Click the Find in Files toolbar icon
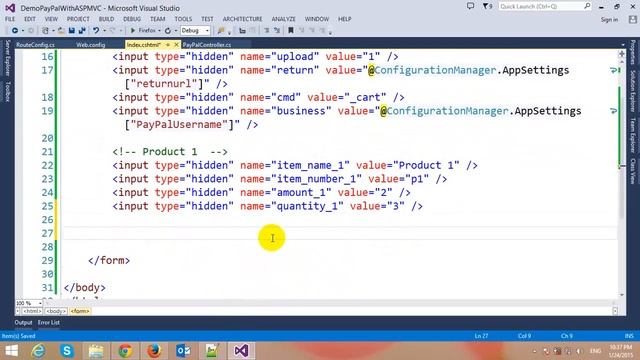This screenshot has height=360, width=640. point(221,31)
